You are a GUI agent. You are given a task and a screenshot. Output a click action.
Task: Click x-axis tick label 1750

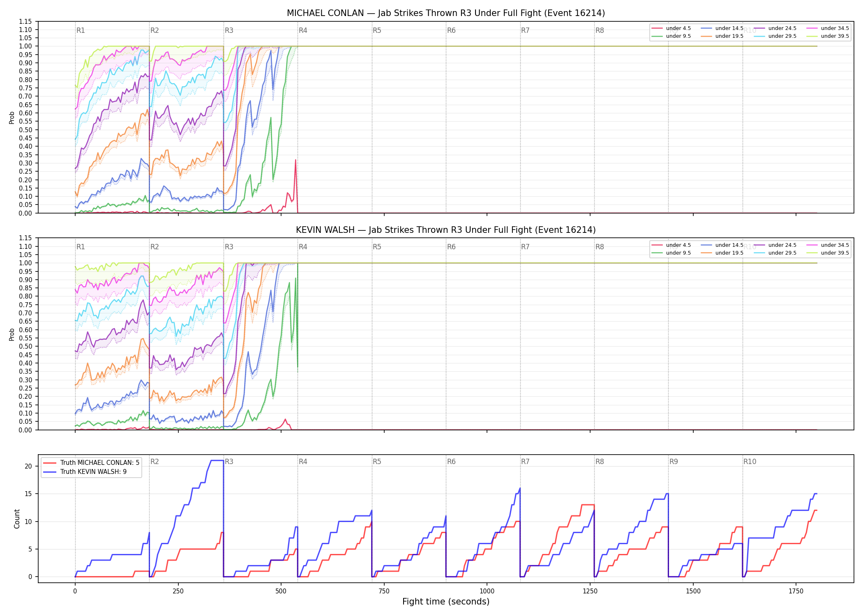pos(796,591)
